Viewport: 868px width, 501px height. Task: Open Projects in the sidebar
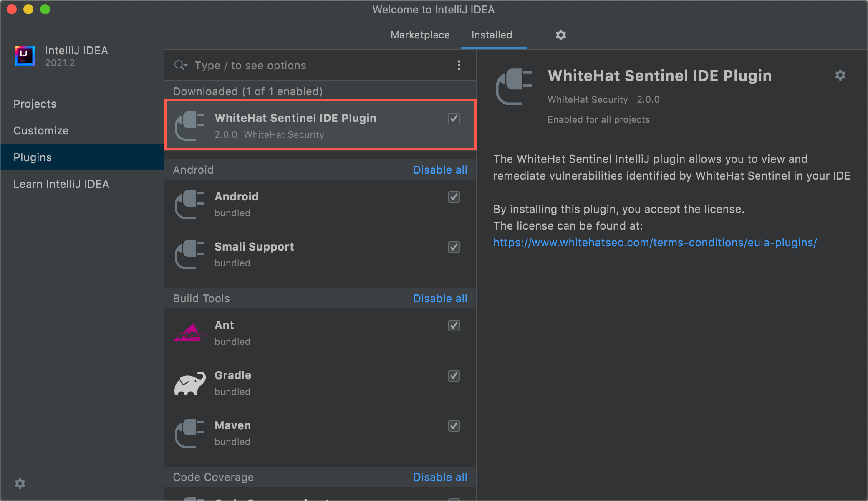82,104
